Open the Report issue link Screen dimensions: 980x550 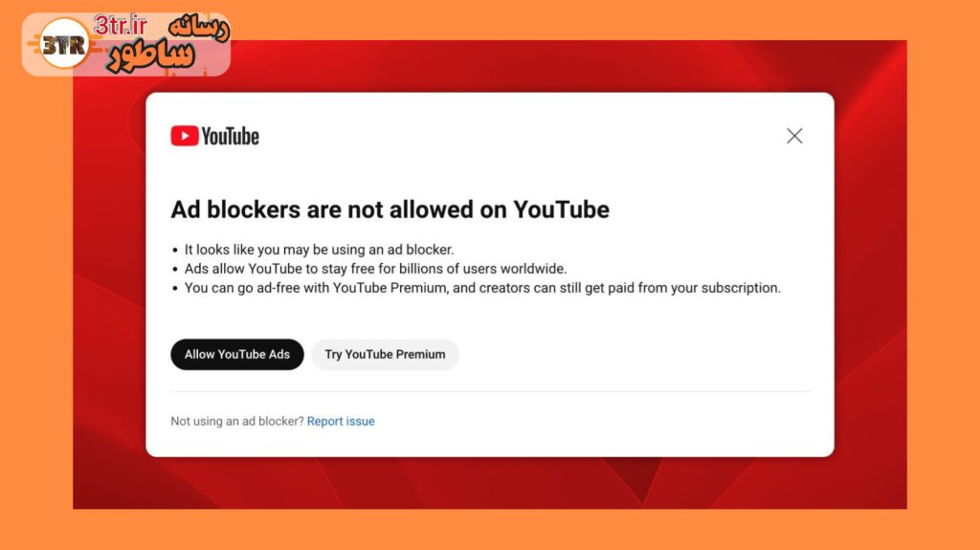click(341, 421)
